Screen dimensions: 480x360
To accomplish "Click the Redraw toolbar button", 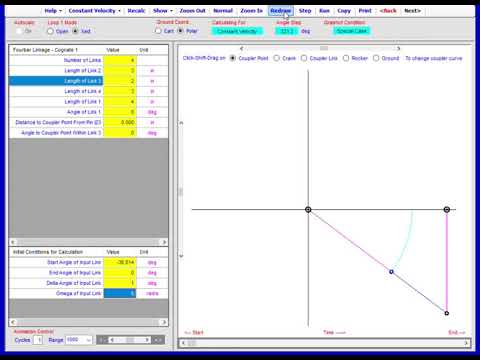I will pyautogui.click(x=281, y=11).
